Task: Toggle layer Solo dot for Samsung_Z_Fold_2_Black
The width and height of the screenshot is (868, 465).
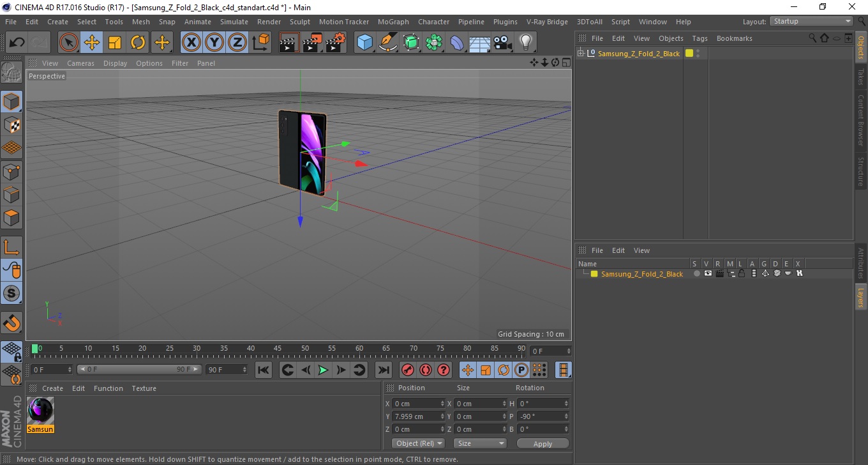Action: pyautogui.click(x=697, y=273)
